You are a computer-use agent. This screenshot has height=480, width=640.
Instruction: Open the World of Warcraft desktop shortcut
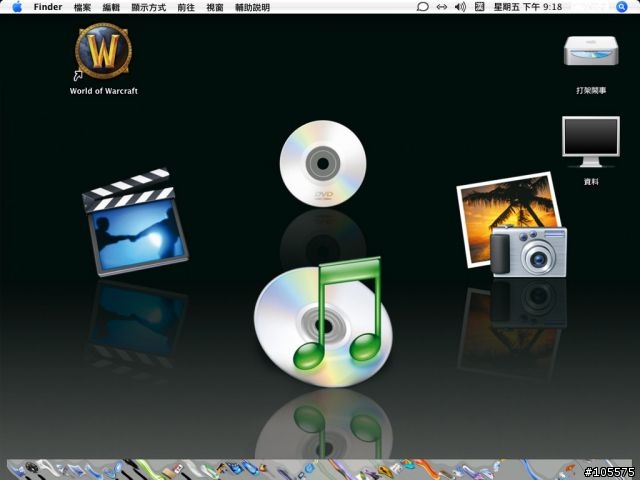click(x=103, y=52)
